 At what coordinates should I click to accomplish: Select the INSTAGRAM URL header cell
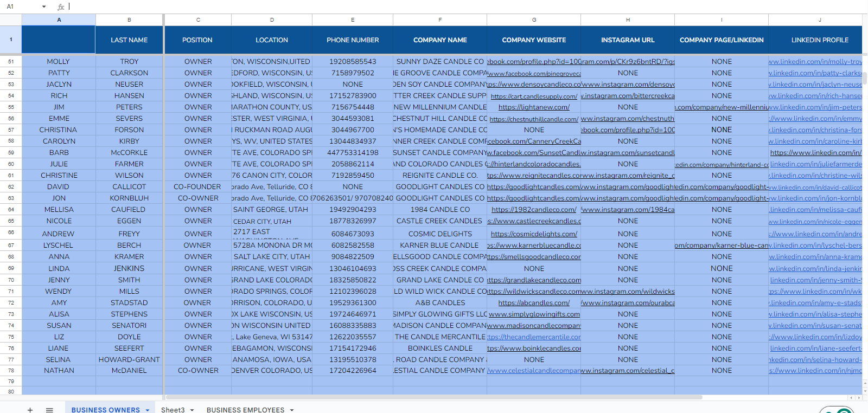(x=628, y=40)
